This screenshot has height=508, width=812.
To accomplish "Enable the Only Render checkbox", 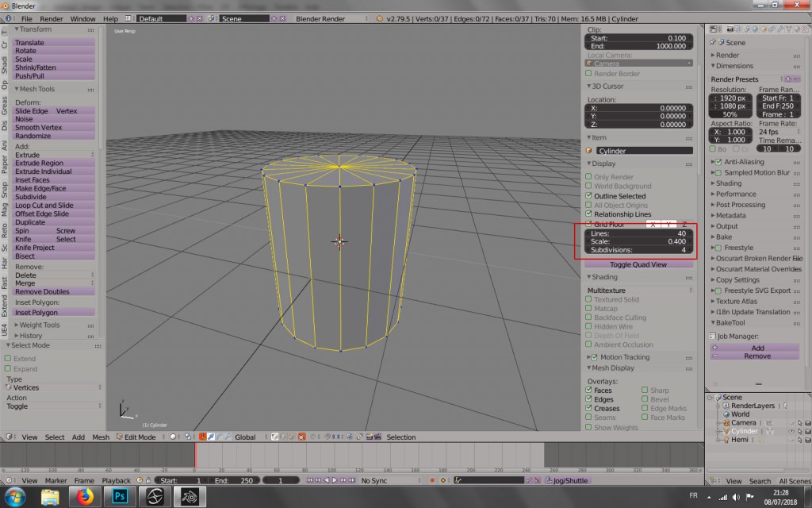I will pos(588,176).
